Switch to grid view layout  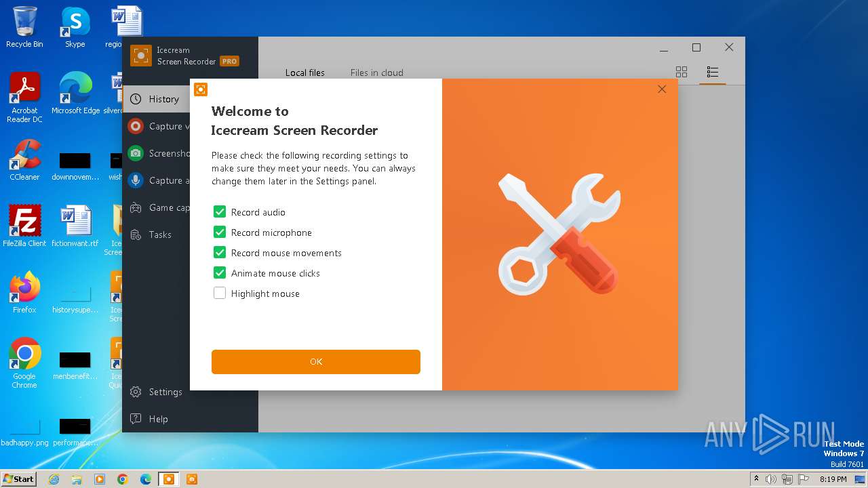tap(682, 72)
